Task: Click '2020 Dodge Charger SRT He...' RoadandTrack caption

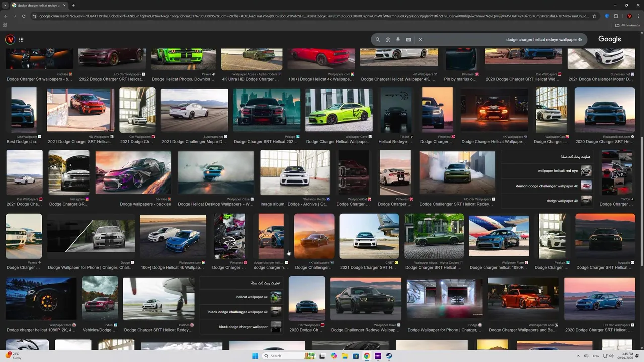Action: pyautogui.click(x=605, y=142)
